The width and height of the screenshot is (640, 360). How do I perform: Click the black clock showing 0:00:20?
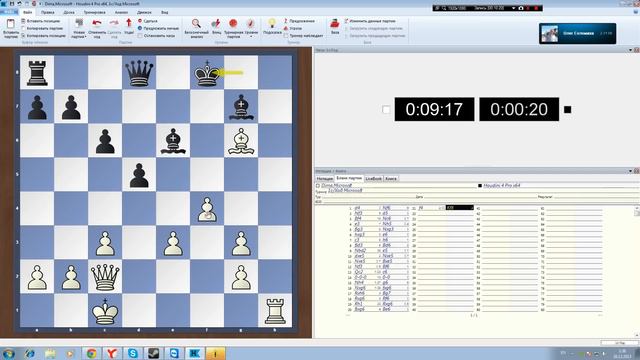point(519,109)
